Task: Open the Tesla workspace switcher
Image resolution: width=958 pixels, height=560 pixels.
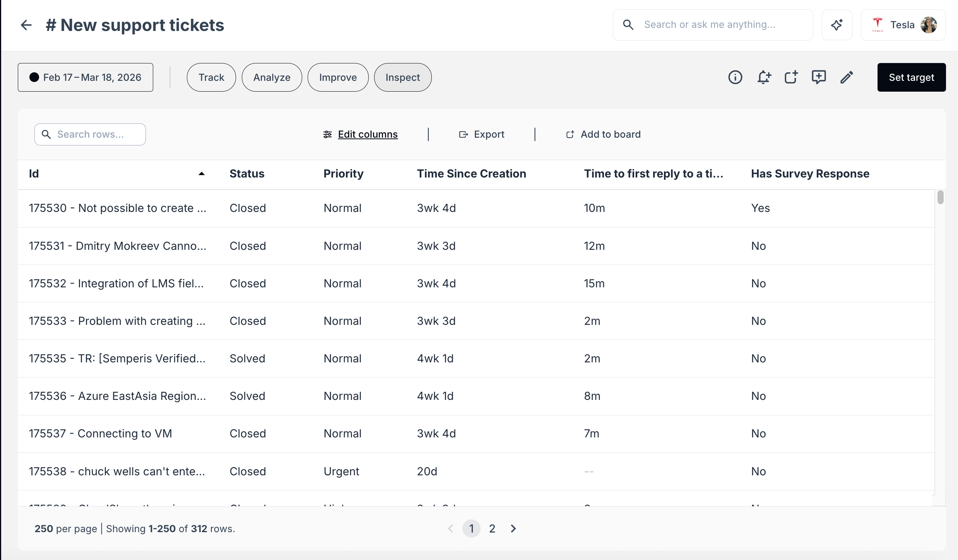Action: point(903,25)
